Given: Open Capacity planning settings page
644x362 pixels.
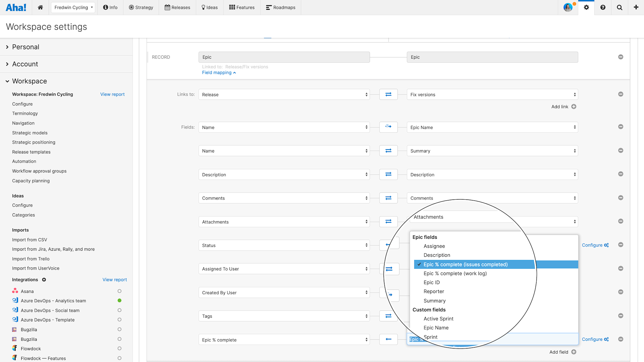Looking at the screenshot, I should pyautogui.click(x=31, y=181).
